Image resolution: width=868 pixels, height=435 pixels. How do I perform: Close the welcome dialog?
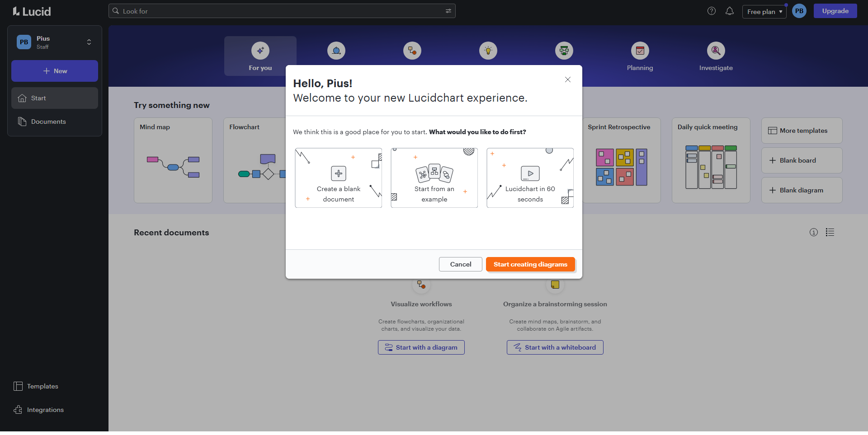[568, 80]
